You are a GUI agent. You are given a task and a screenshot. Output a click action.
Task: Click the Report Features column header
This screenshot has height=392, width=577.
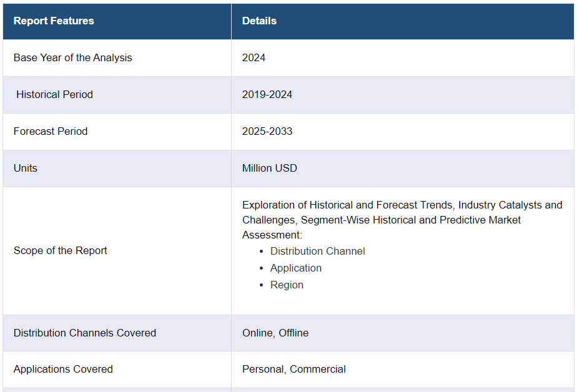54,21
